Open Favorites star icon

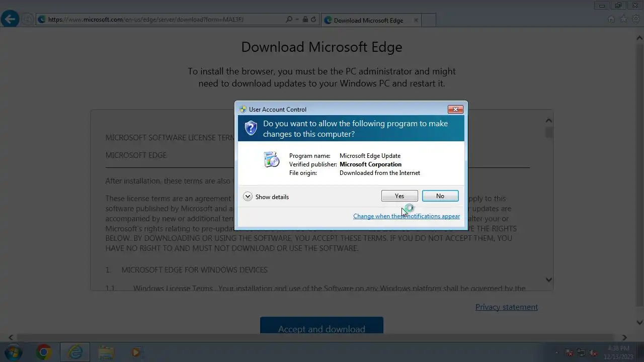point(624,19)
